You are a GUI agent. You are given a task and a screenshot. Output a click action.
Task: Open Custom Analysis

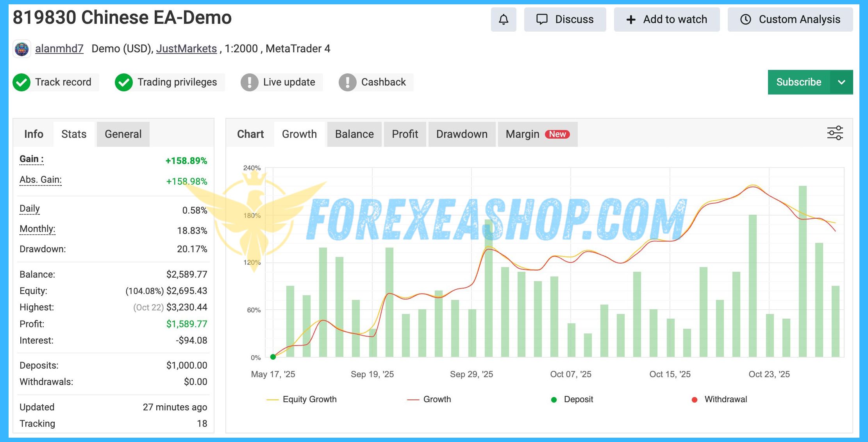790,19
